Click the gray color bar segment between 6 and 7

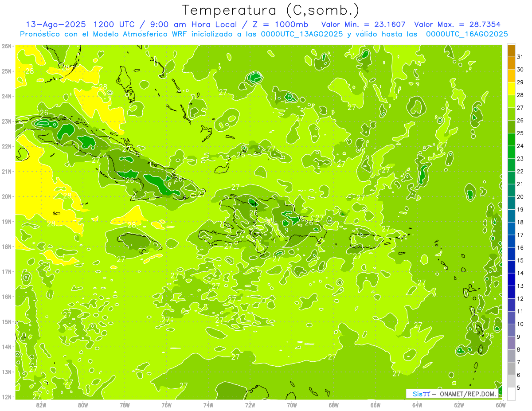click(x=511, y=368)
